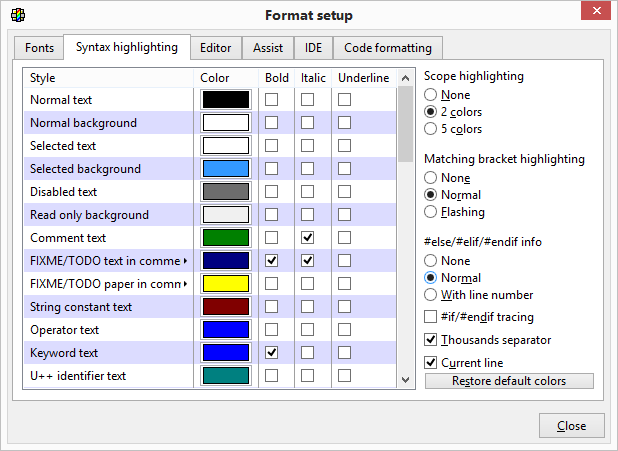Uncheck Thousands separator option

[x=432, y=340]
